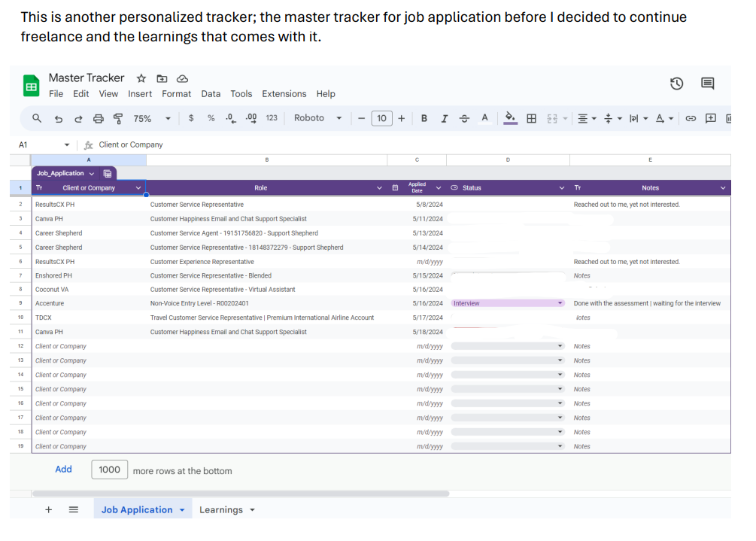Open the zoom 75% dropdown
The image size is (756, 541).
pos(152,119)
